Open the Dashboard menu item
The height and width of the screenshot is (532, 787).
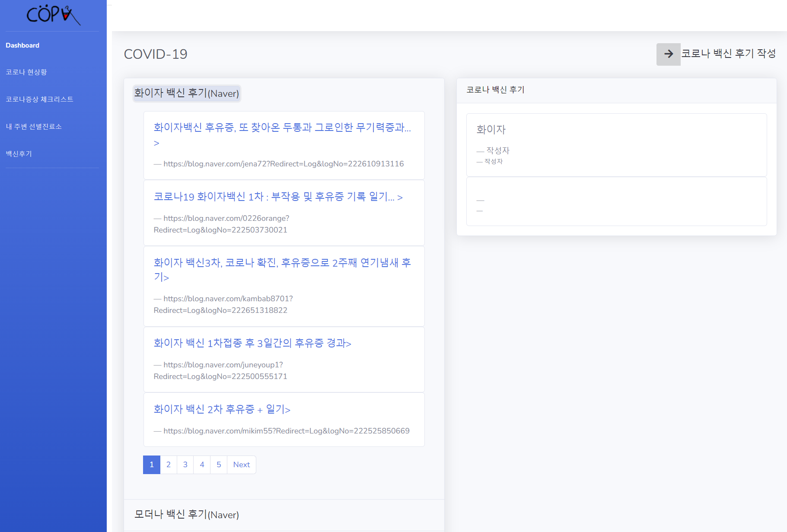point(22,45)
